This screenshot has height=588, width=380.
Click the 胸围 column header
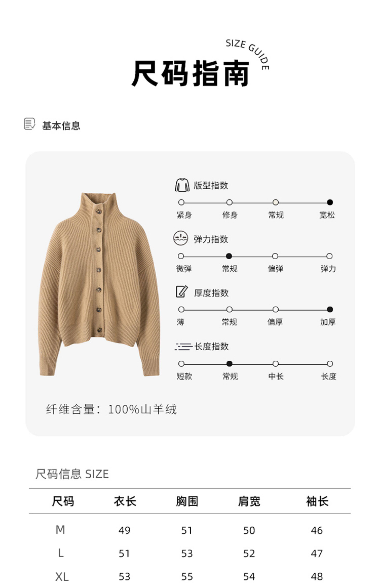click(187, 501)
